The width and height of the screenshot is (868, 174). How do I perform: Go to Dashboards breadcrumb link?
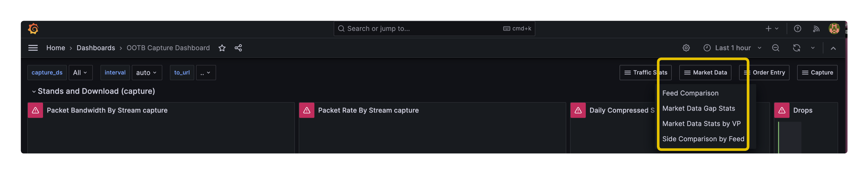click(x=96, y=48)
